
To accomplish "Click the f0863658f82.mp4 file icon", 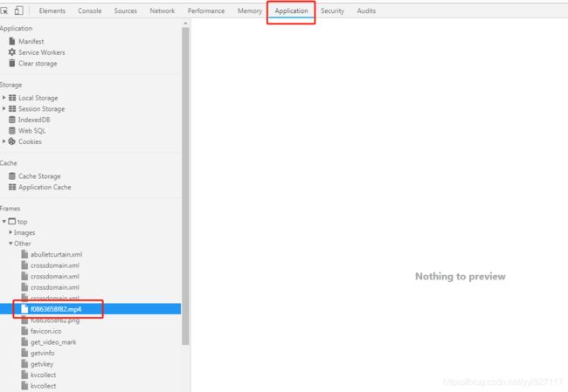I will coord(24,309).
